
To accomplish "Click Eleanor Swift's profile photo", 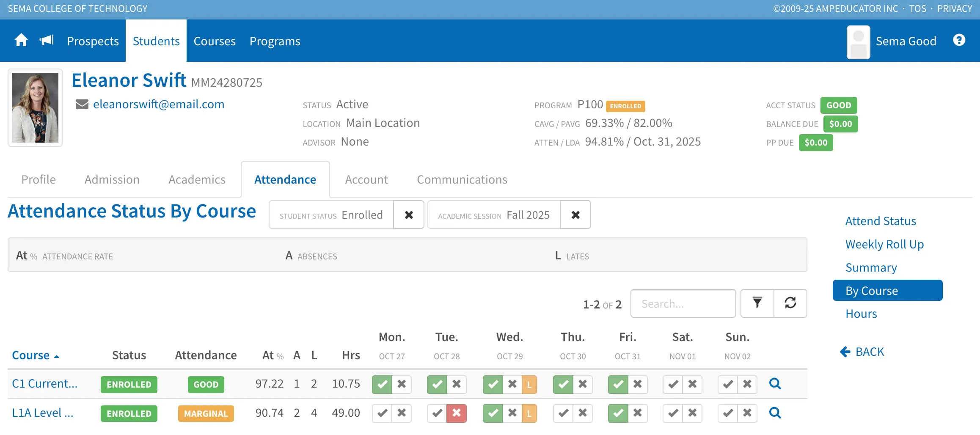I will (x=35, y=107).
